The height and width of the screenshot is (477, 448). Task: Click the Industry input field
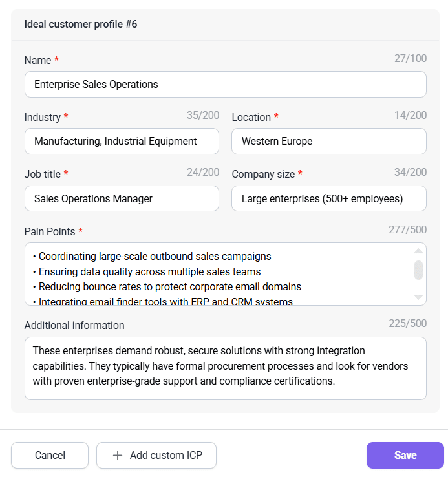122,141
